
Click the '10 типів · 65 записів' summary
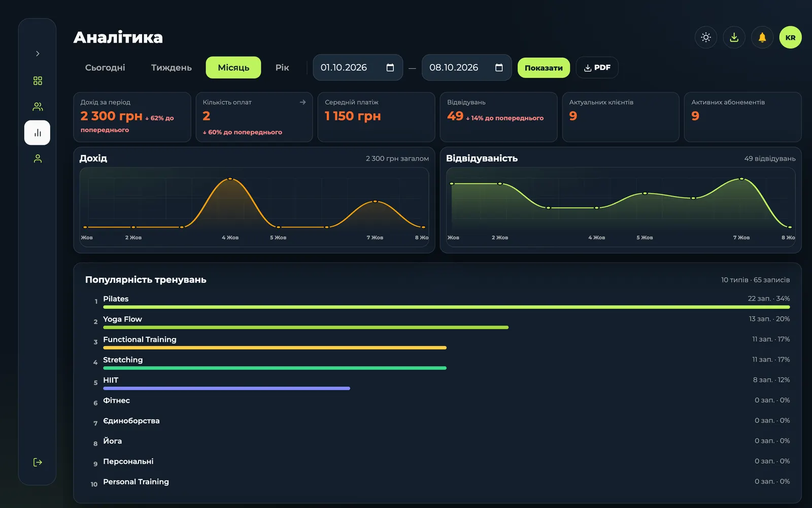click(755, 280)
